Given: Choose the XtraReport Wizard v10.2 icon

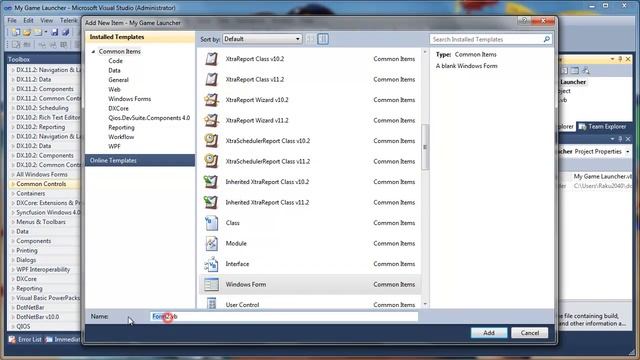Looking at the screenshot, I should coord(211,100).
